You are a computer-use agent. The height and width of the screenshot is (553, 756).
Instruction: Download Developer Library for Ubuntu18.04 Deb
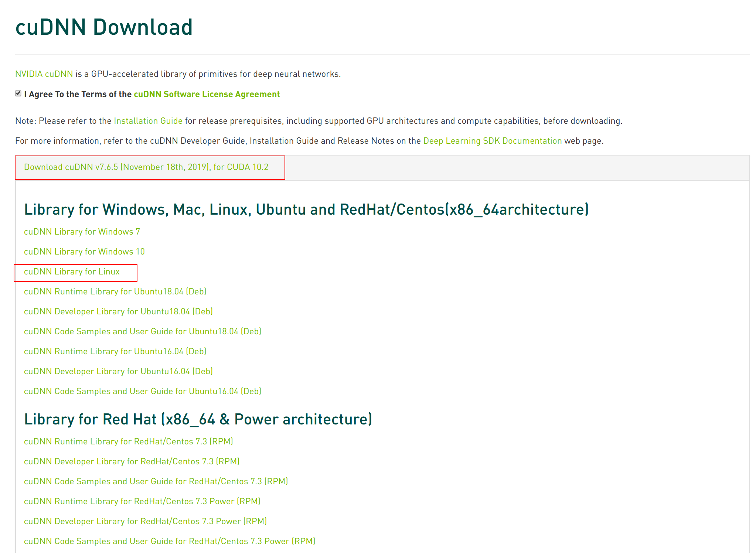[x=118, y=311]
